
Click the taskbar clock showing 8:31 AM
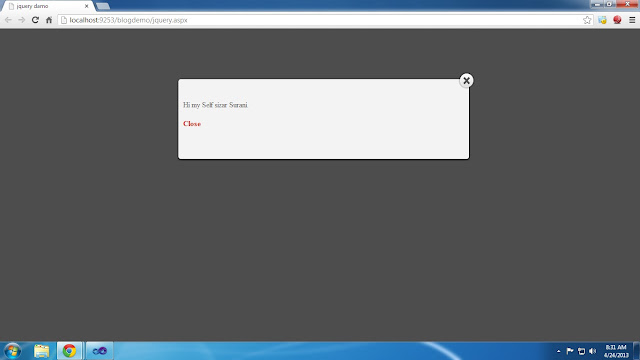(x=616, y=351)
